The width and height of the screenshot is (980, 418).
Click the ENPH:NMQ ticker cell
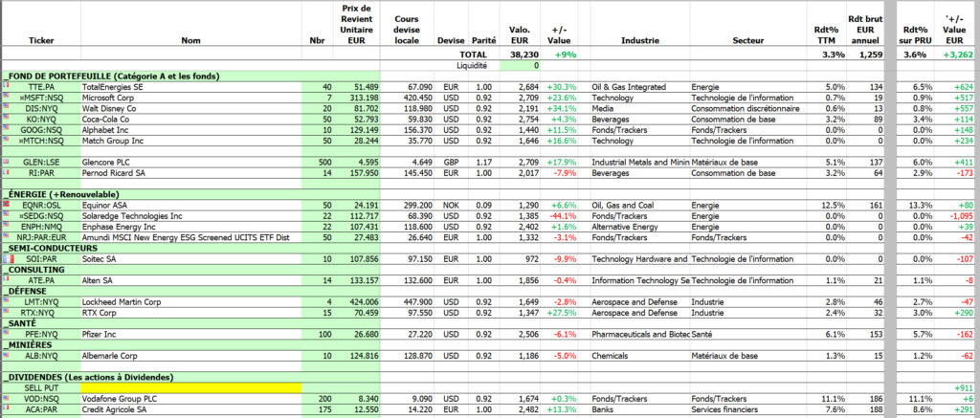(41, 227)
